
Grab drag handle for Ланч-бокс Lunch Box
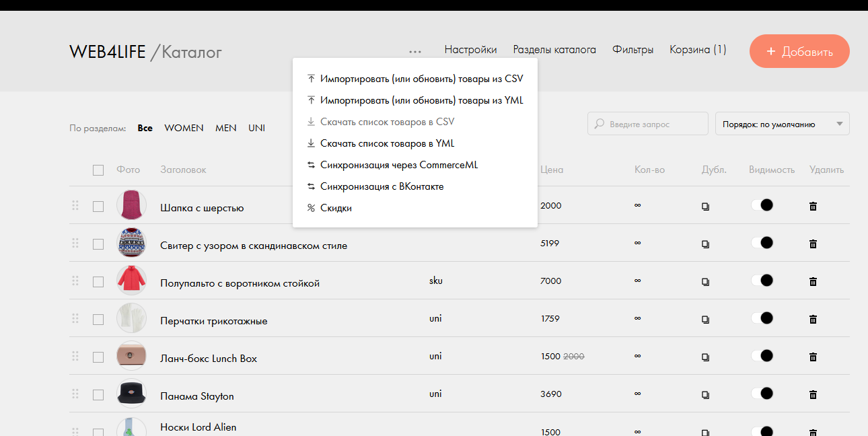click(x=75, y=356)
